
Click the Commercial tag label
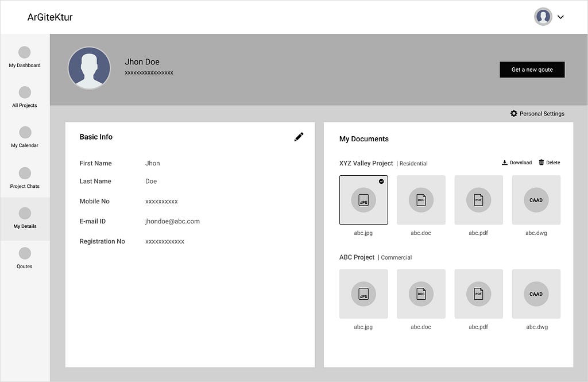pyautogui.click(x=396, y=257)
